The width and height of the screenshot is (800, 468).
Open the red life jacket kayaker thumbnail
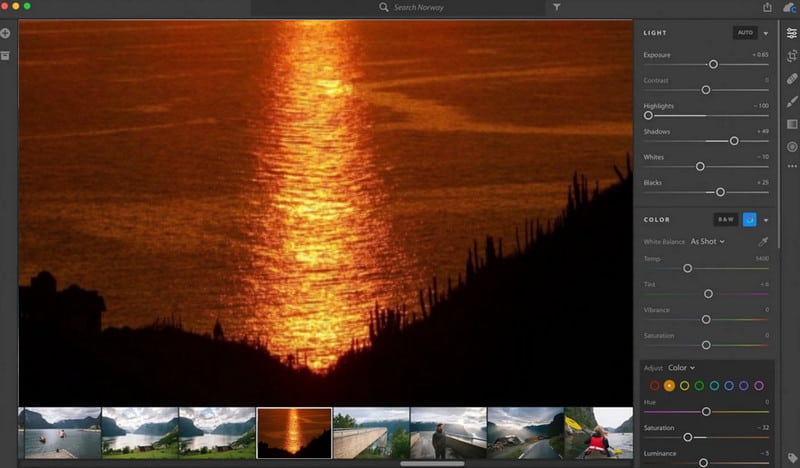598,433
